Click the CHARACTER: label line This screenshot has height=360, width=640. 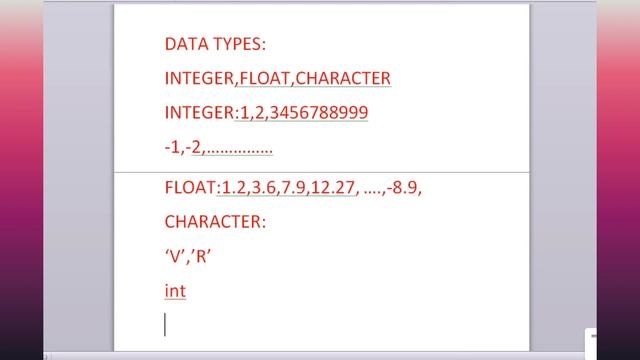click(x=215, y=222)
